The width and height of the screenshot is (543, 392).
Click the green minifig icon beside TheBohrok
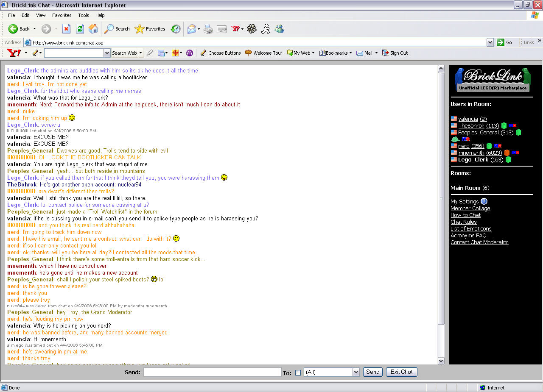504,125
